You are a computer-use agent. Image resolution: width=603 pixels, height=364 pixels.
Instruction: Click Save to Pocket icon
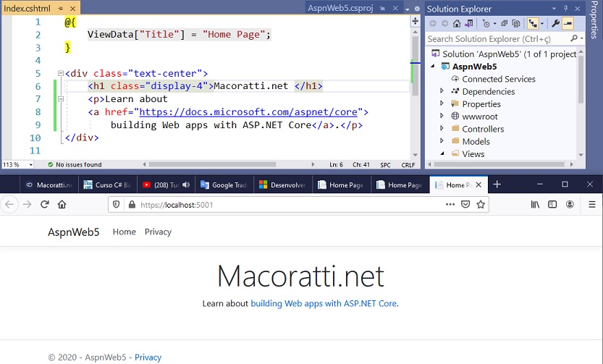click(465, 205)
